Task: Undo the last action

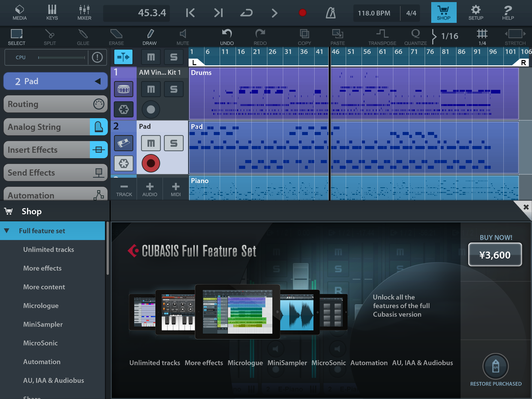Action: click(227, 37)
